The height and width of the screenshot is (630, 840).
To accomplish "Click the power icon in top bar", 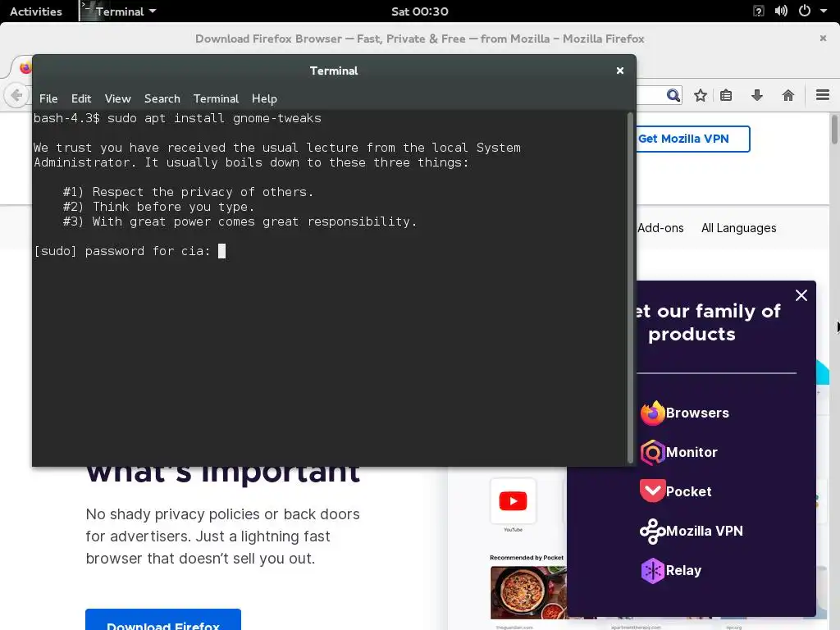I will coord(804,11).
